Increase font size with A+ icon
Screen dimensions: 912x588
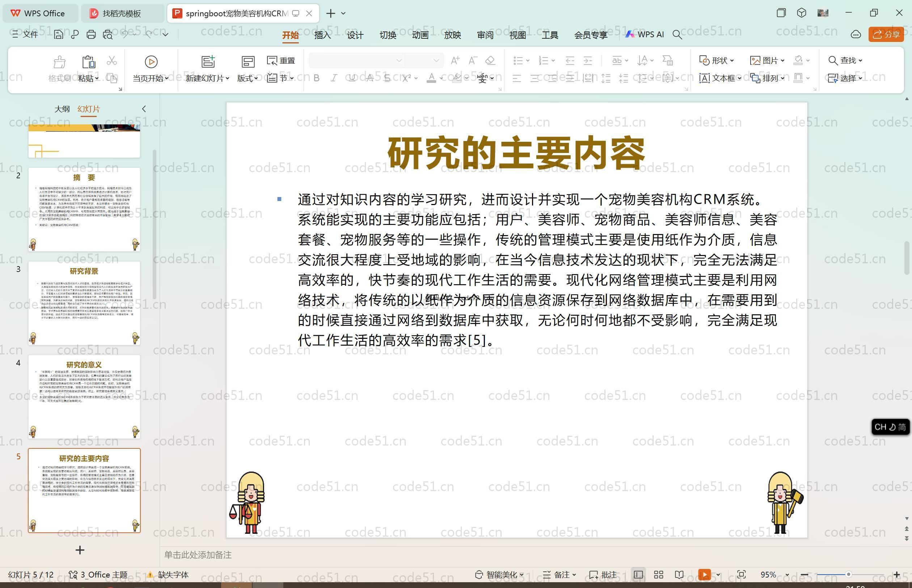455,60
